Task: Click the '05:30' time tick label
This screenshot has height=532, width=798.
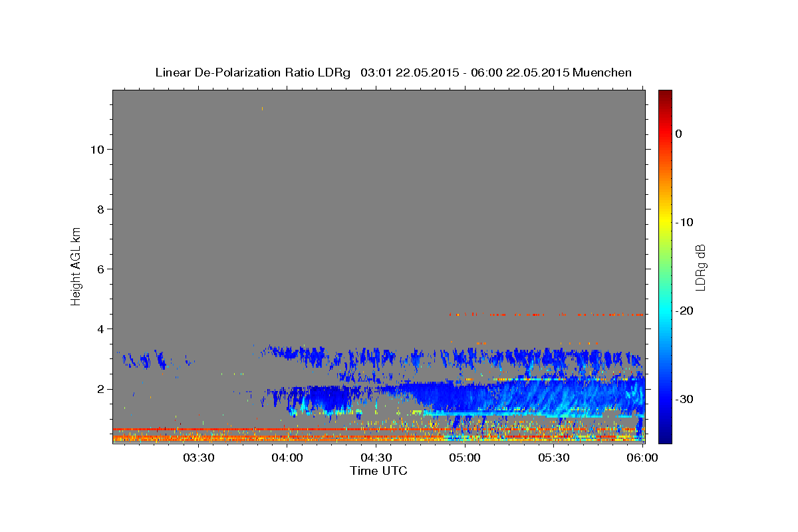Action: click(553, 458)
